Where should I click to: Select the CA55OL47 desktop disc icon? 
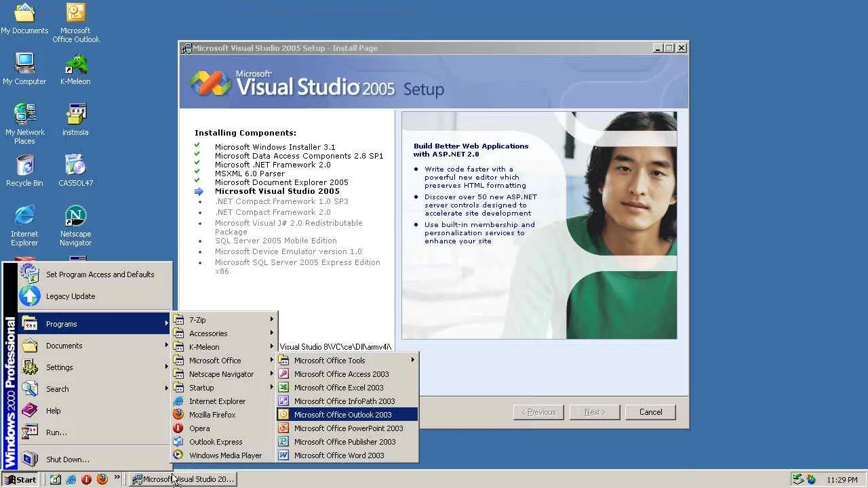click(x=75, y=170)
